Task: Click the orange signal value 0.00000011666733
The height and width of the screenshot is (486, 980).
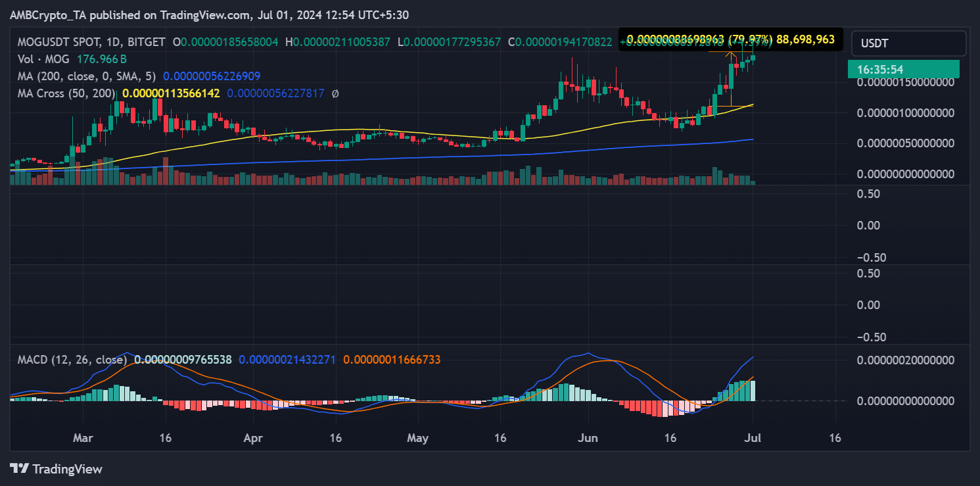Action: coord(392,360)
